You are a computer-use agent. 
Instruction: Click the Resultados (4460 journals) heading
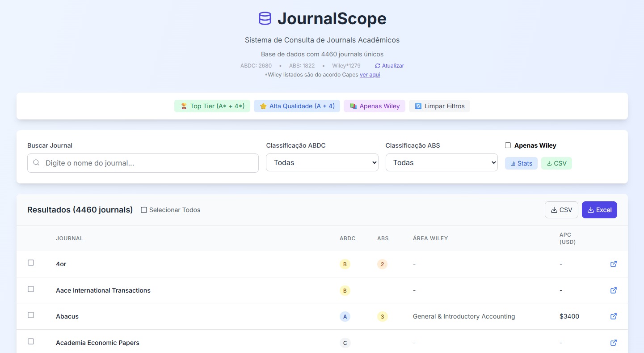pyautogui.click(x=80, y=210)
